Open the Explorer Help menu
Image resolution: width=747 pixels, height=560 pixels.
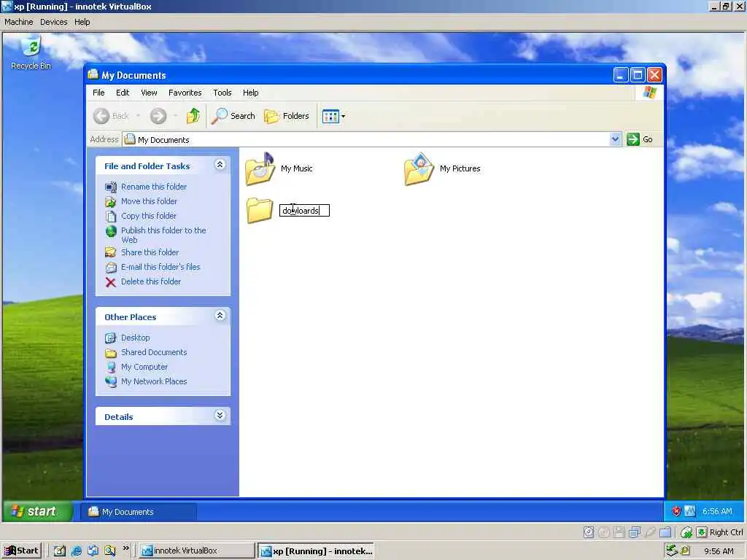pyautogui.click(x=251, y=93)
